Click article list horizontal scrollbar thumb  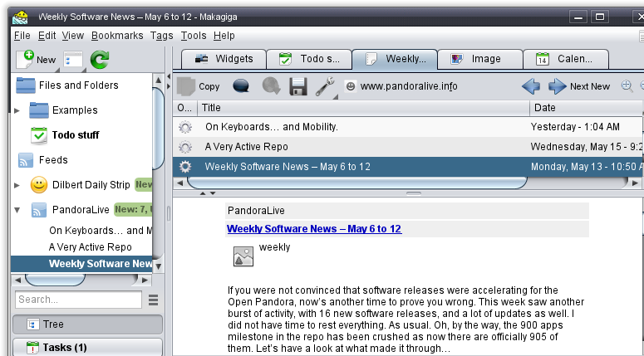pyautogui.click(x=356, y=183)
